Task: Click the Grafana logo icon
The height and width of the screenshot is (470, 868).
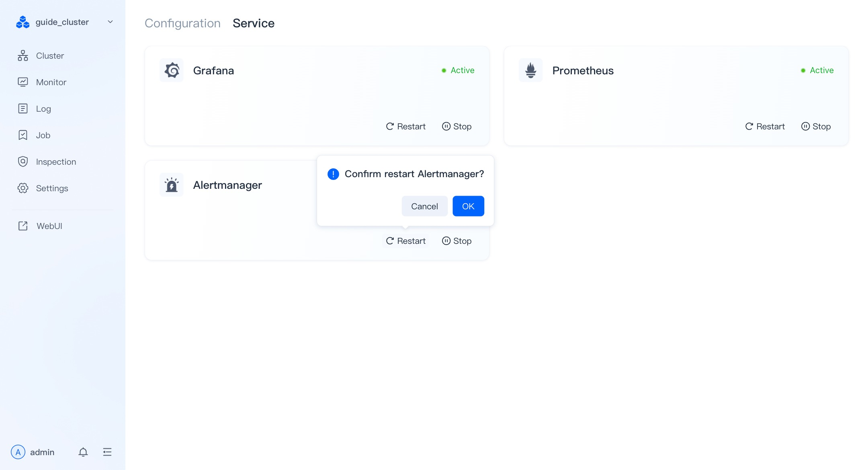Action: click(172, 70)
